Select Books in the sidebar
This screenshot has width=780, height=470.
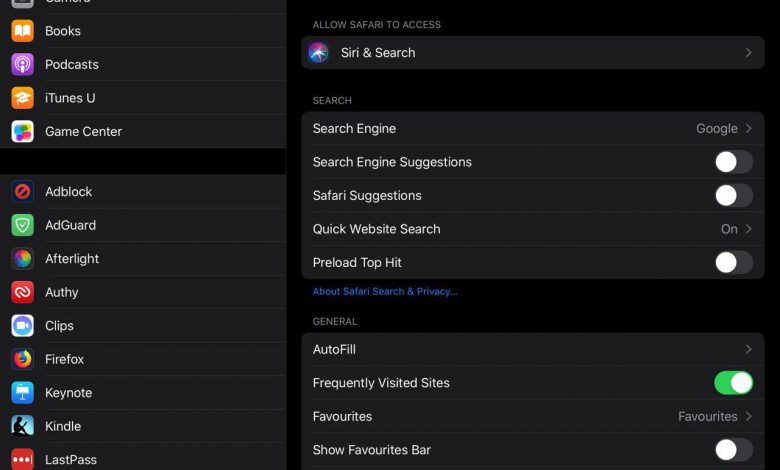[x=63, y=31]
